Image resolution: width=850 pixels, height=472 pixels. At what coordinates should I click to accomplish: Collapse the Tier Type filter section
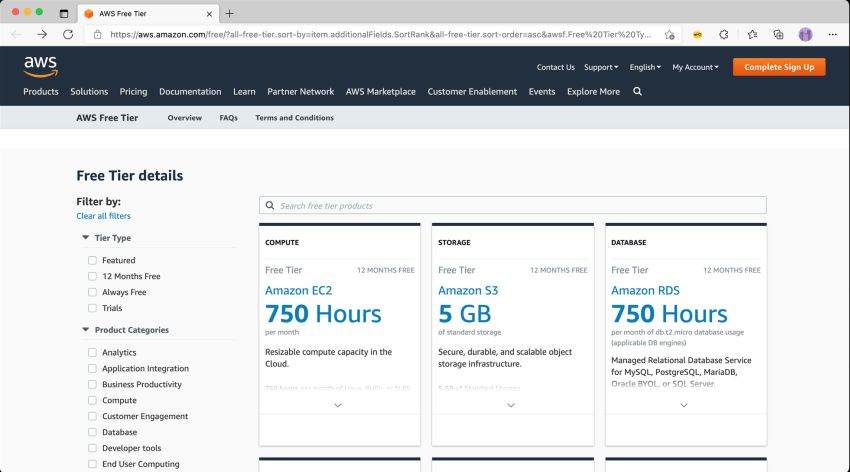(x=85, y=237)
